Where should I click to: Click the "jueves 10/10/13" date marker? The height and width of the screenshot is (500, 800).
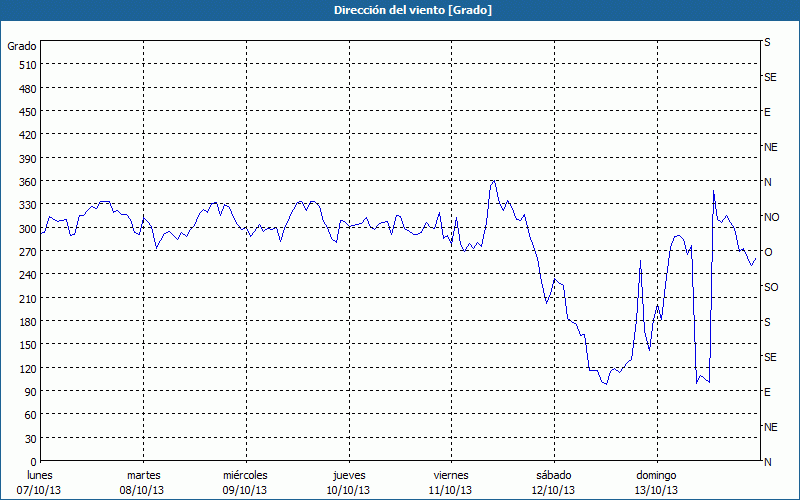click(x=348, y=483)
